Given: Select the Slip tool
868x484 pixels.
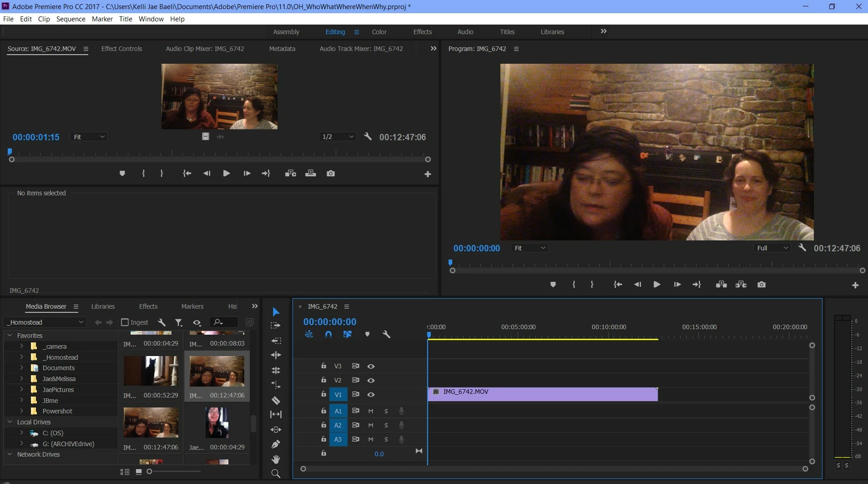Looking at the screenshot, I should point(276,414).
